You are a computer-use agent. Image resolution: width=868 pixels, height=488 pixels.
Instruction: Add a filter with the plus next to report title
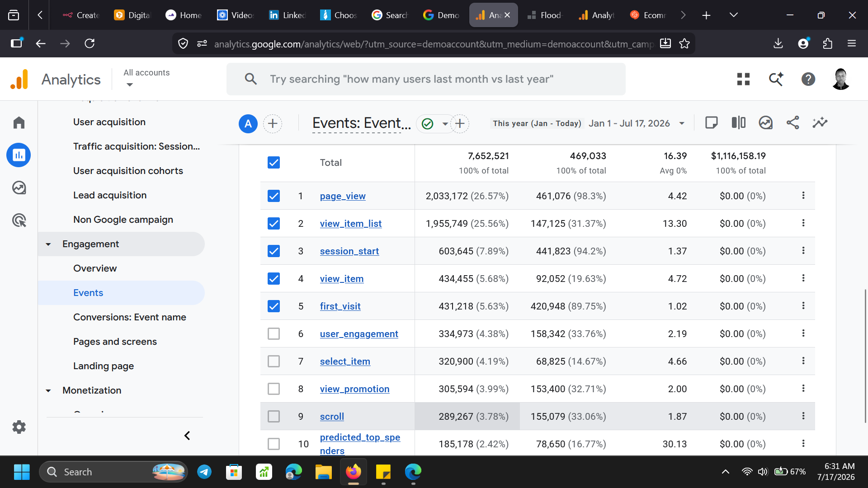pos(460,123)
